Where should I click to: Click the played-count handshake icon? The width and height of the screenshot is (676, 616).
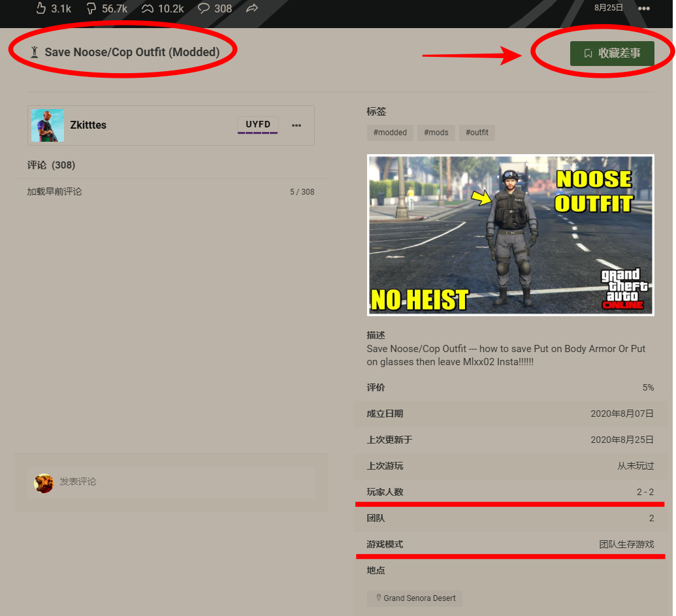pyautogui.click(x=148, y=8)
